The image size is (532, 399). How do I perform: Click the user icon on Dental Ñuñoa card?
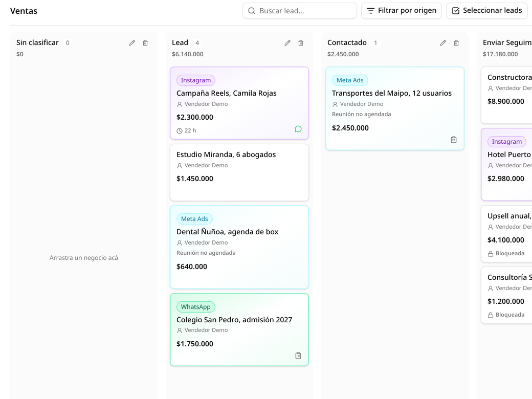(180, 243)
